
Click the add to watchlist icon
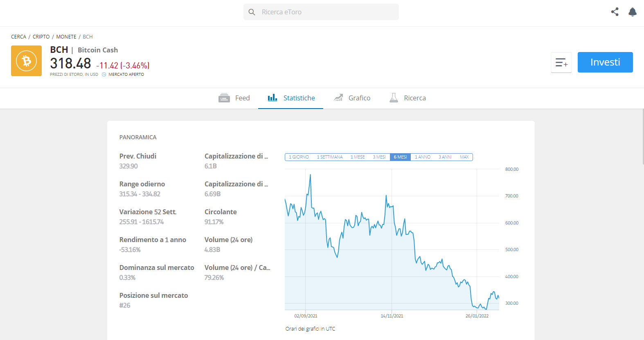561,62
